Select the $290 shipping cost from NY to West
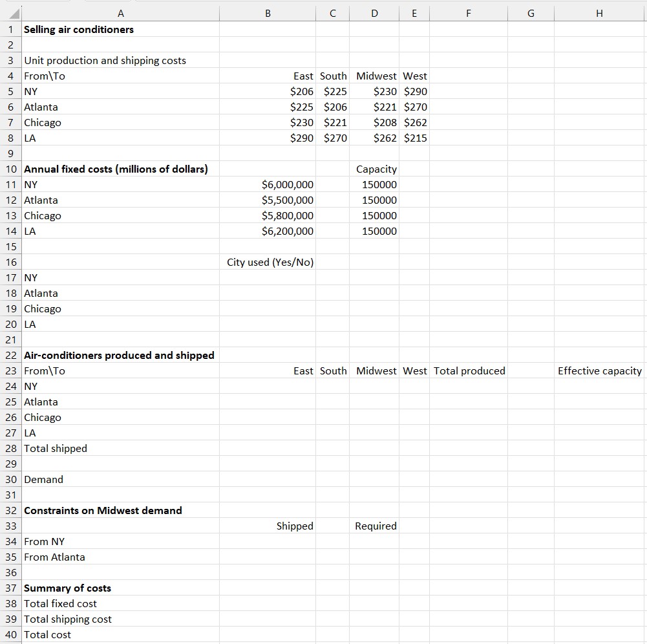The height and width of the screenshot is (644, 647). click(415, 91)
